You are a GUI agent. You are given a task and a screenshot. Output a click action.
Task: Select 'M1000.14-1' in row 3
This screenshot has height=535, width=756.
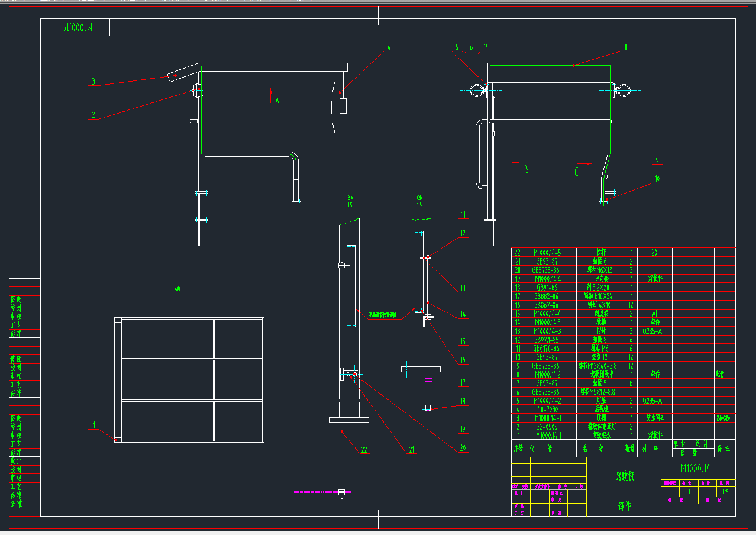[x=547, y=418]
